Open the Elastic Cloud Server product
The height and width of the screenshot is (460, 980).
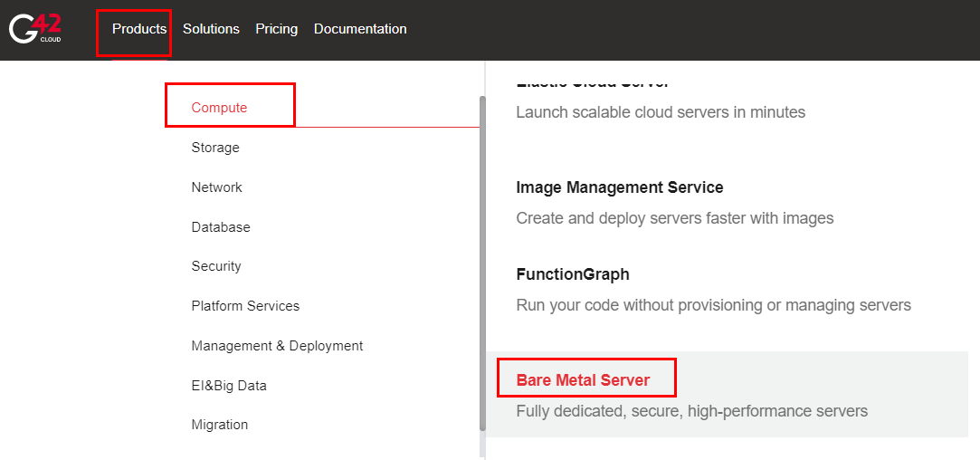click(x=592, y=83)
